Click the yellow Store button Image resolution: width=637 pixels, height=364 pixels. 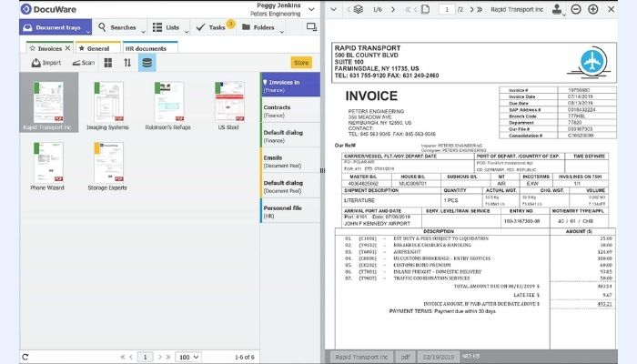click(301, 63)
